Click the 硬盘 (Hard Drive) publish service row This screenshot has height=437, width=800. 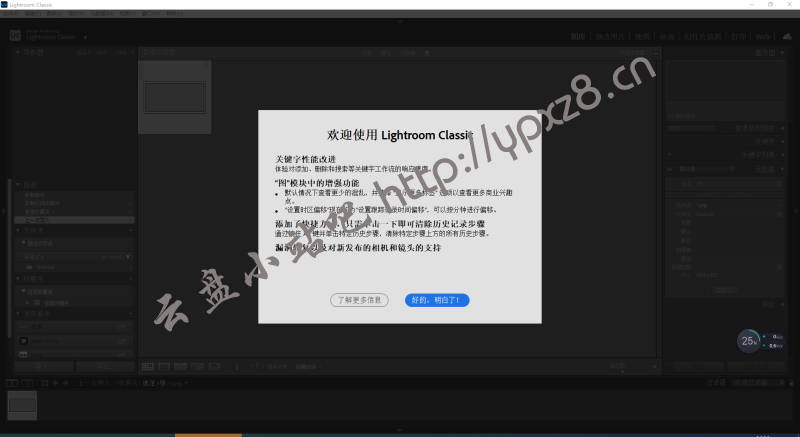(74, 327)
